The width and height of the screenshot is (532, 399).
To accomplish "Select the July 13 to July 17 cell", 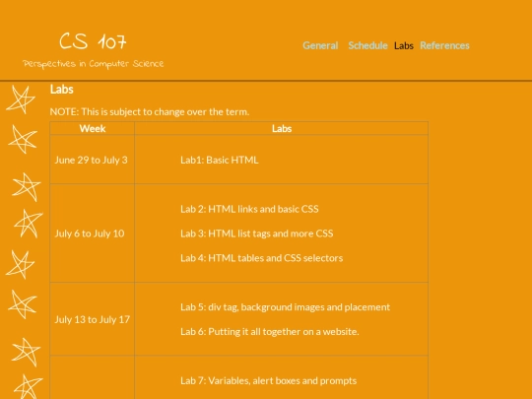I will click(x=93, y=319).
